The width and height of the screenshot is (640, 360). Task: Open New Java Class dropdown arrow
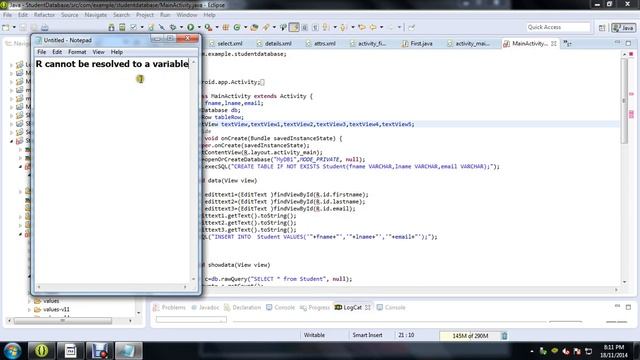pos(245,27)
